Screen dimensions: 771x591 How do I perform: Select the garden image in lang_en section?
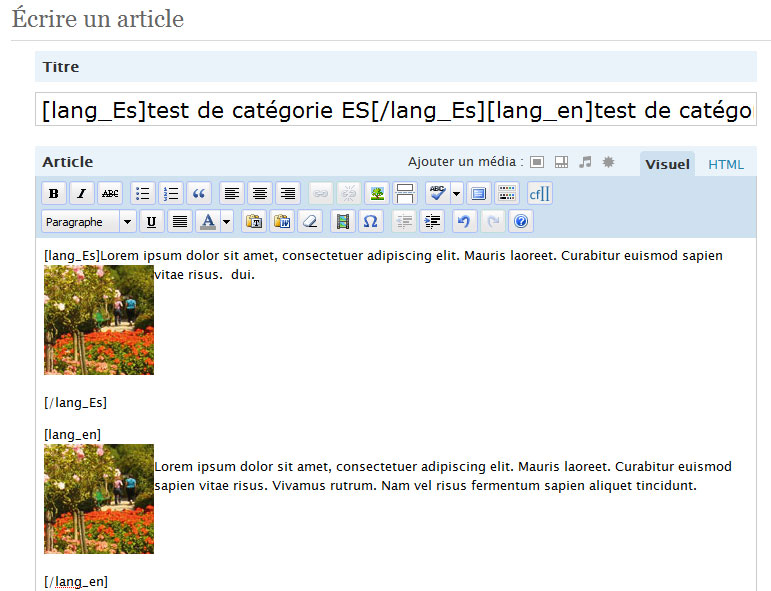(99, 499)
